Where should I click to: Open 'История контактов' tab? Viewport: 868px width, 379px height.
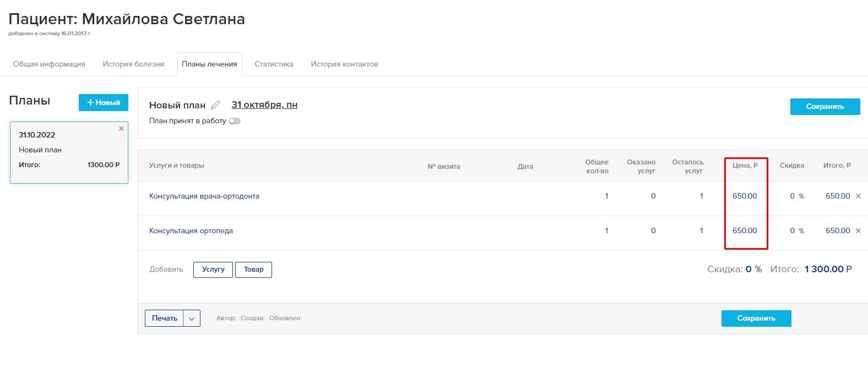pyautogui.click(x=344, y=64)
